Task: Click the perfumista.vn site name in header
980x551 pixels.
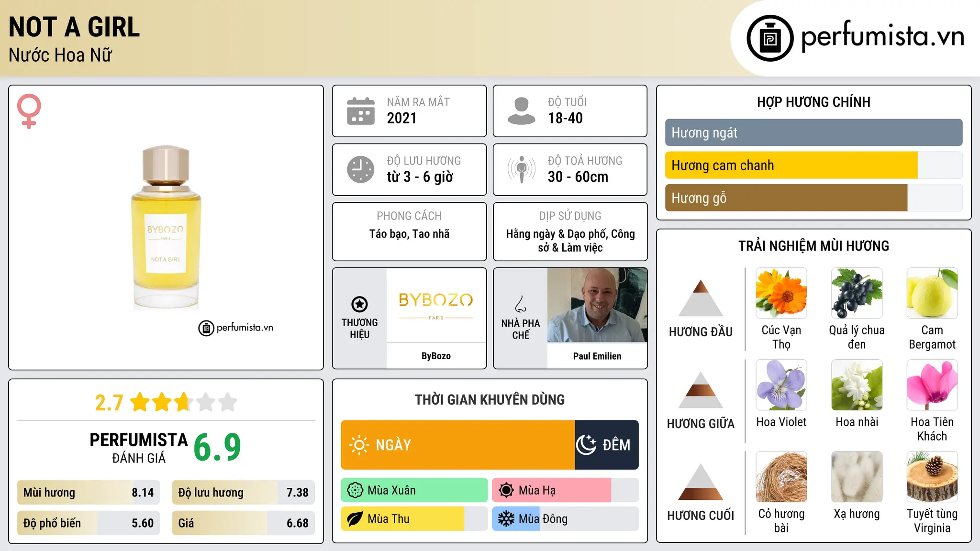Action: coord(882,36)
